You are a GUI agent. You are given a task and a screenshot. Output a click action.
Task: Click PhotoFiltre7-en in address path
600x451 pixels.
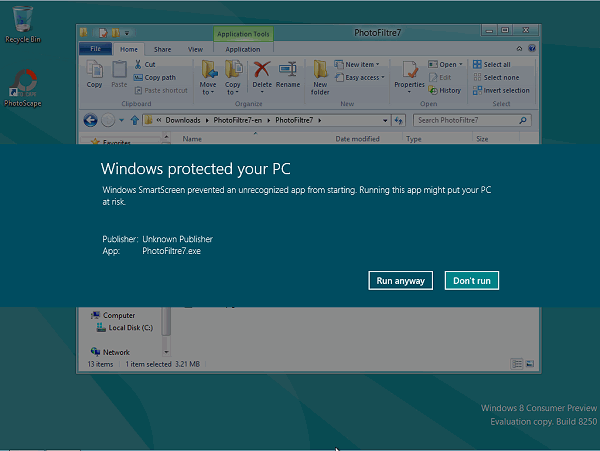click(238, 120)
